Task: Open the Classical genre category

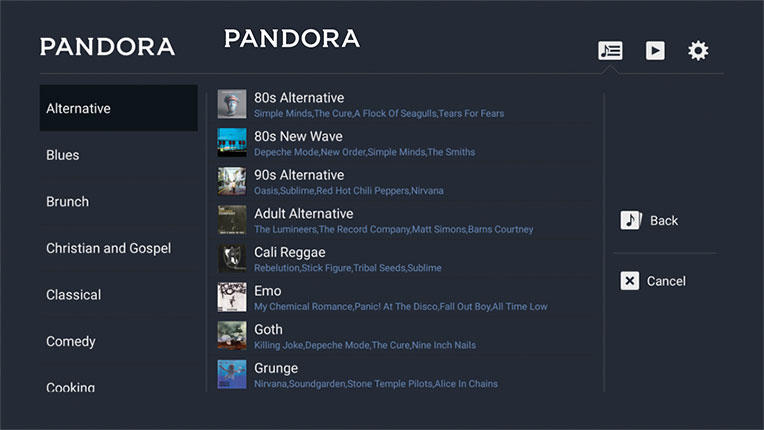Action: 73,295
